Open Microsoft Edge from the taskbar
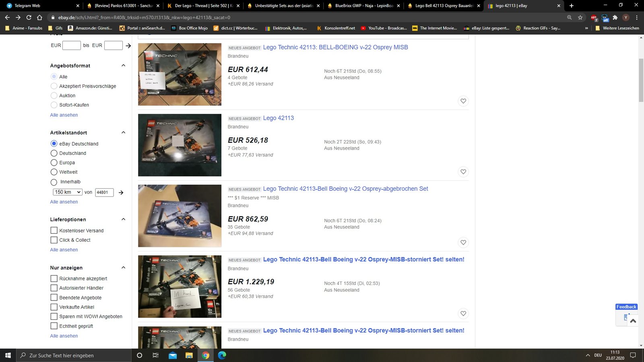This screenshot has height=362, width=644. point(222,355)
